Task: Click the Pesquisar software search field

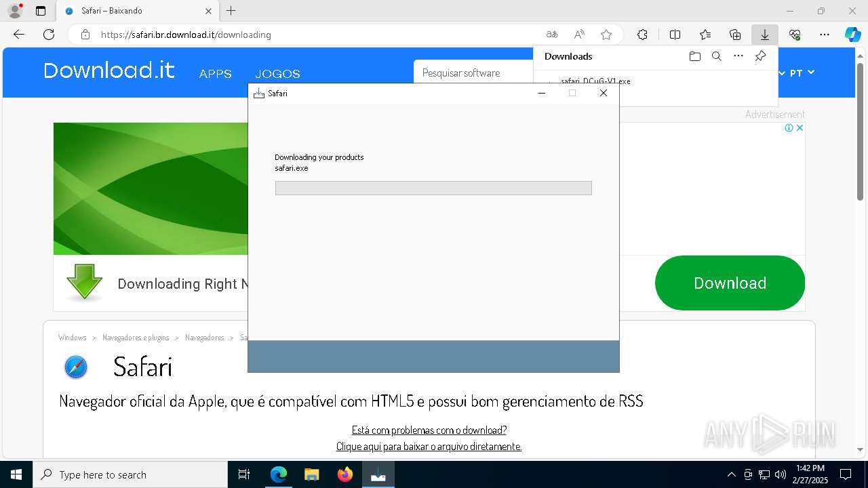Action: click(475, 73)
